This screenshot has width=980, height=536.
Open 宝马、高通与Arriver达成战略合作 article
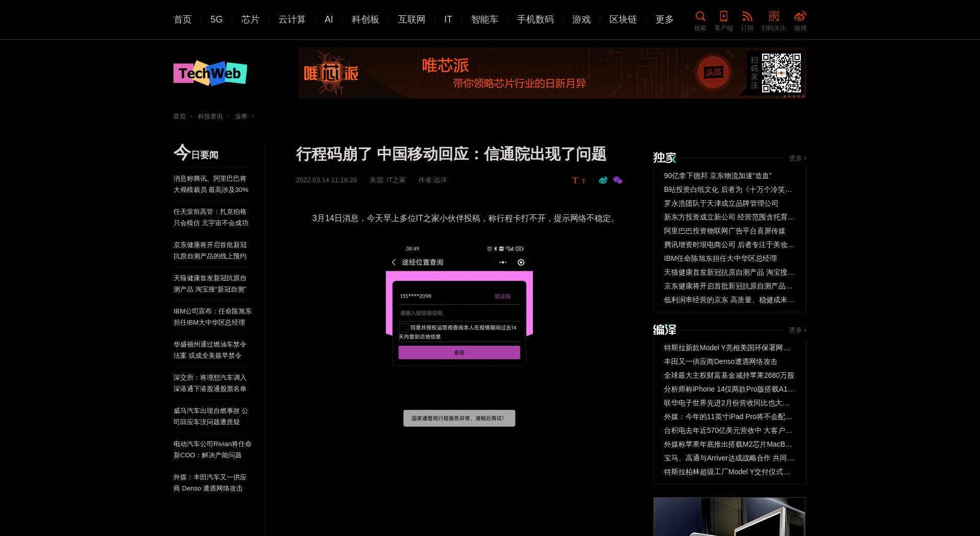click(729, 458)
